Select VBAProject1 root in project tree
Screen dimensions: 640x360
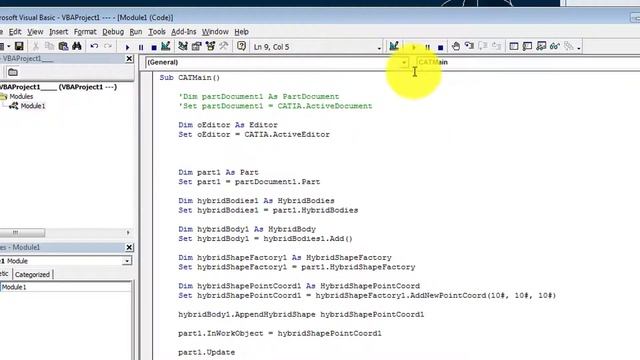pyautogui.click(x=58, y=87)
